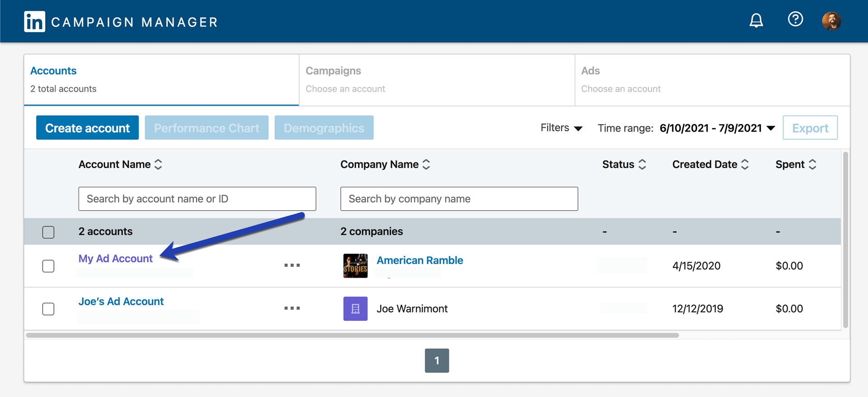Open the user profile avatar menu

click(x=831, y=21)
